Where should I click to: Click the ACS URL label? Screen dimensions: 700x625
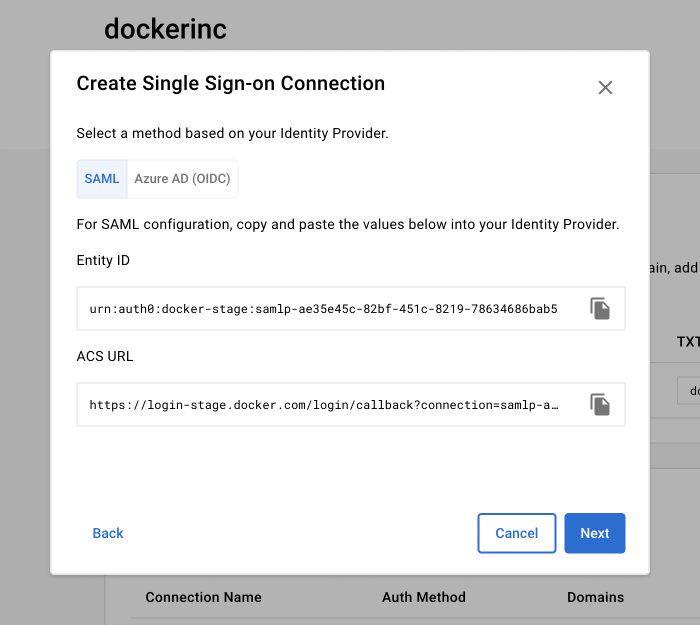(105, 356)
